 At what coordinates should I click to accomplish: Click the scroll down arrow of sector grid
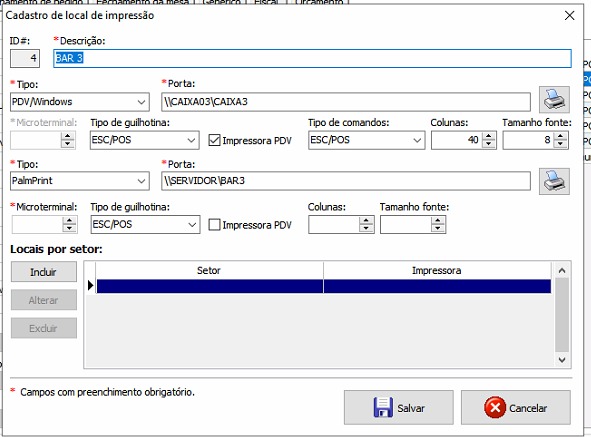pyautogui.click(x=562, y=360)
